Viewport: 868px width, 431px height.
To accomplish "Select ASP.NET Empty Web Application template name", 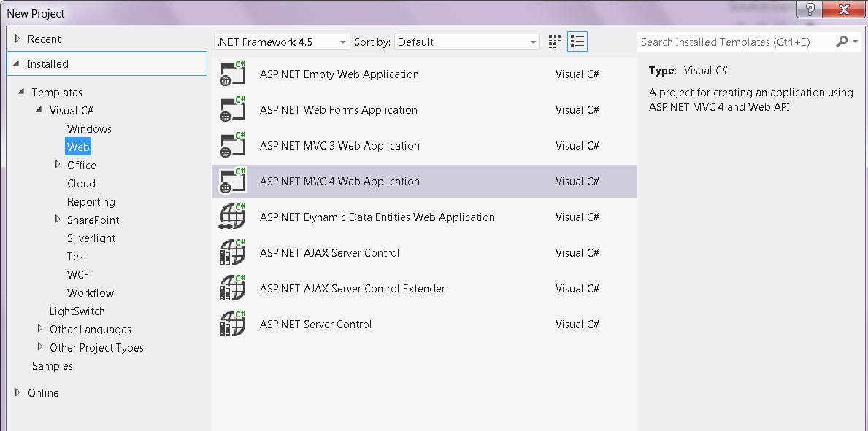I will pos(339,74).
